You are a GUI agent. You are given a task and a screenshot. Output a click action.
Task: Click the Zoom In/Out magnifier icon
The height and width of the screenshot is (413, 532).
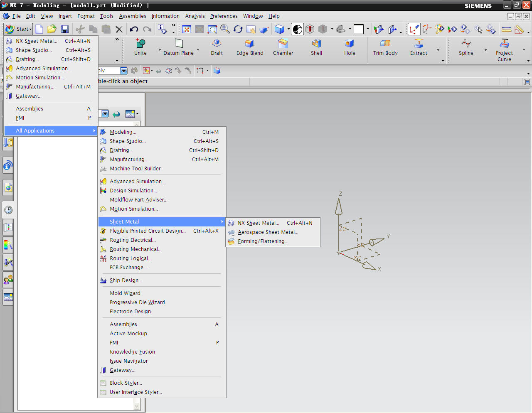[x=225, y=29]
